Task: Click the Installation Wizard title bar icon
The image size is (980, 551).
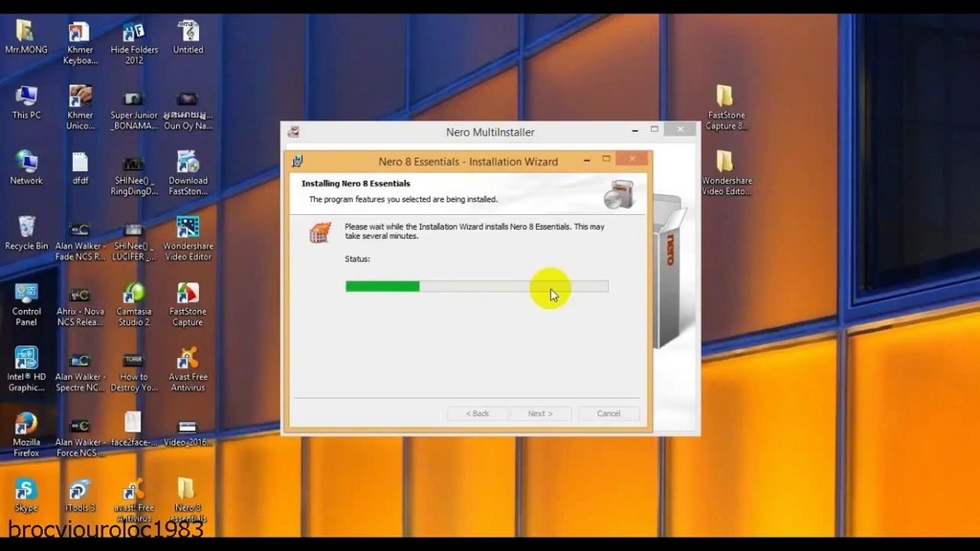Action: [298, 161]
